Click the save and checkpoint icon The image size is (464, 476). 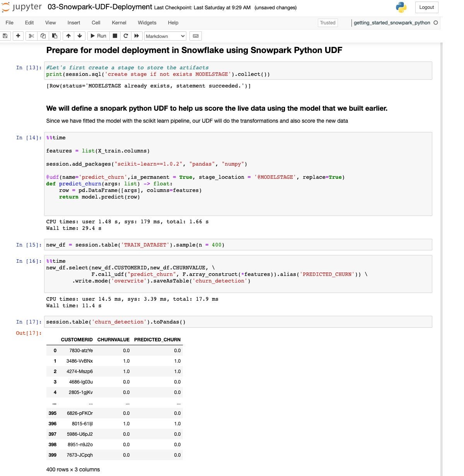click(x=5, y=36)
